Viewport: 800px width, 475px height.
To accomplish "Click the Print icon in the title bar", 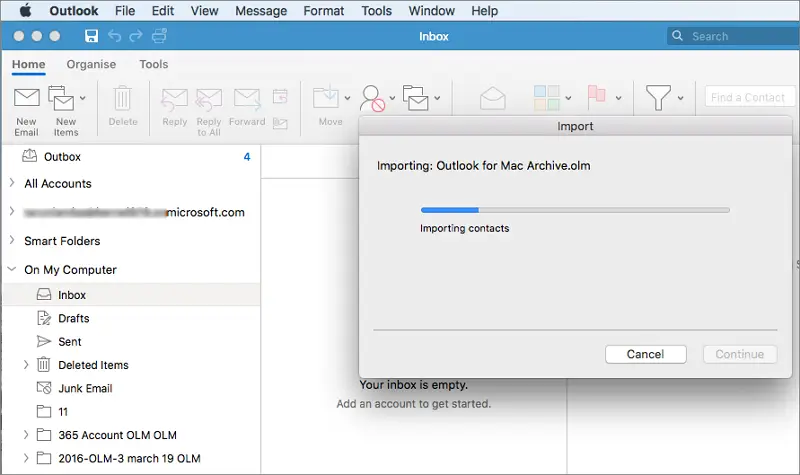I will click(159, 36).
